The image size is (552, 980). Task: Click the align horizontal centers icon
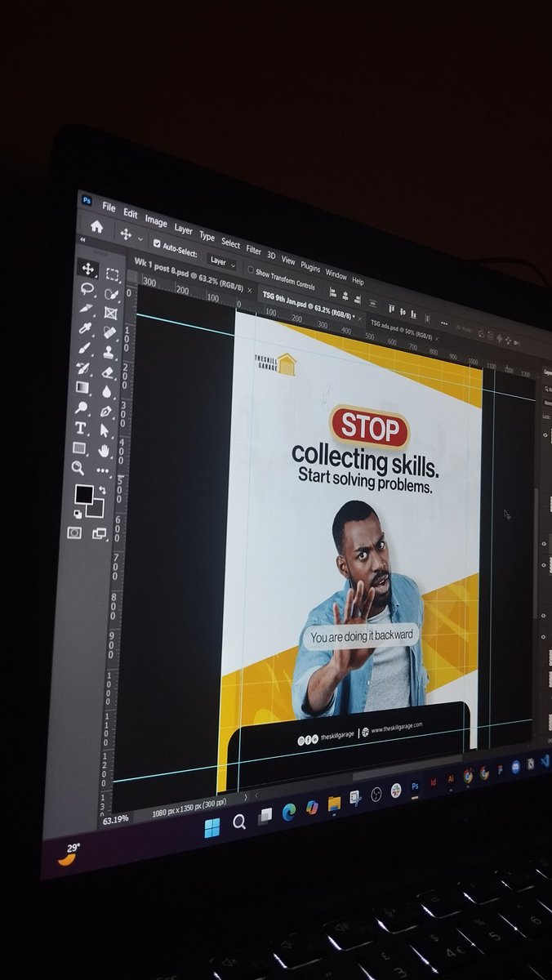(345, 295)
